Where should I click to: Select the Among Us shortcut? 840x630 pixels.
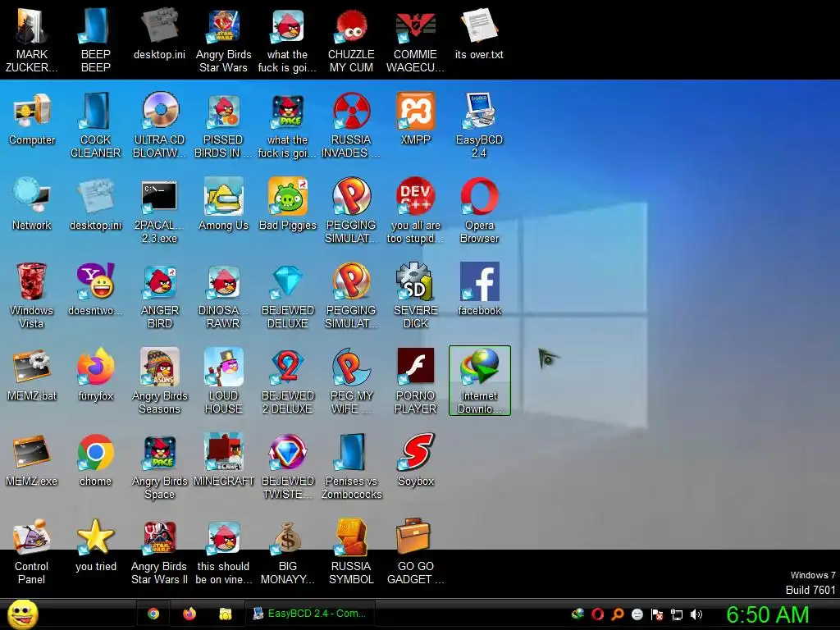point(223,204)
